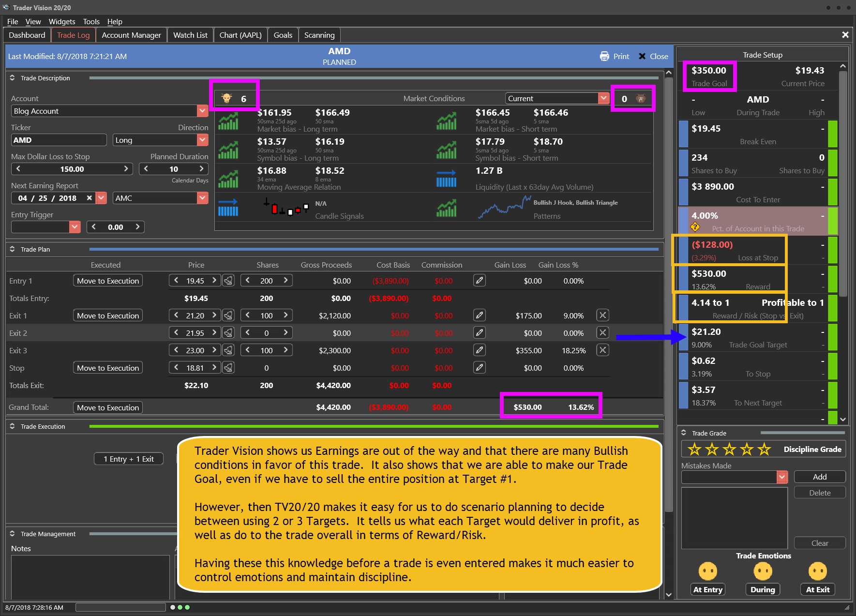Collapse the Trade Management section

(12, 534)
